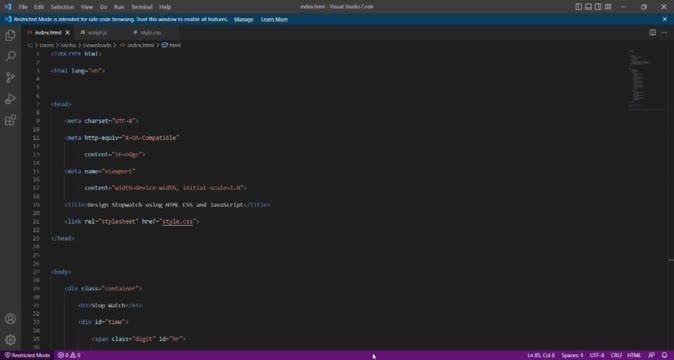Open the notifications bell in status bar
This screenshot has height=360, width=674.
point(664,355)
